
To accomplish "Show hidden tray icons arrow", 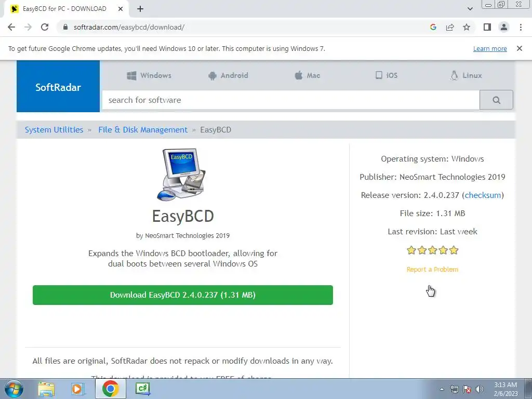I will (442, 389).
